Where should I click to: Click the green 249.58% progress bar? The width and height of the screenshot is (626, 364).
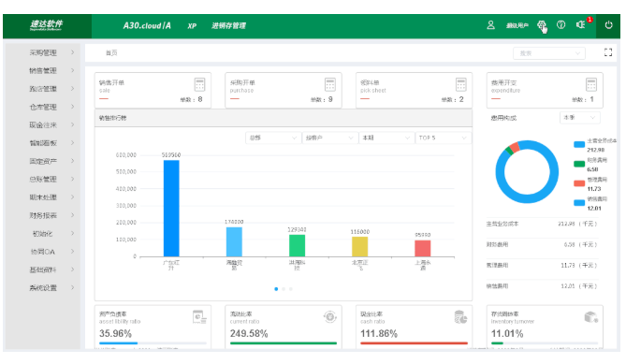(x=284, y=342)
